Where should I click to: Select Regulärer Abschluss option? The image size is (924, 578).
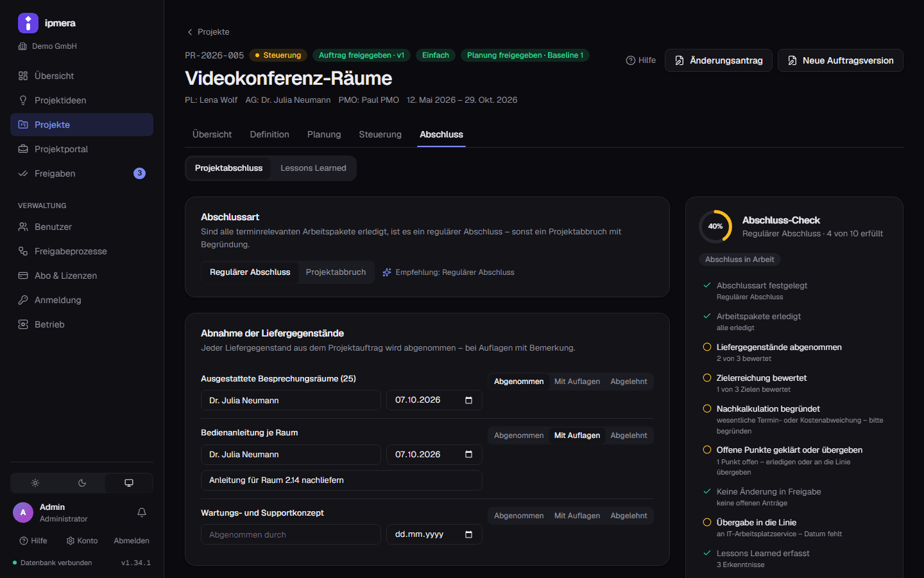250,272
